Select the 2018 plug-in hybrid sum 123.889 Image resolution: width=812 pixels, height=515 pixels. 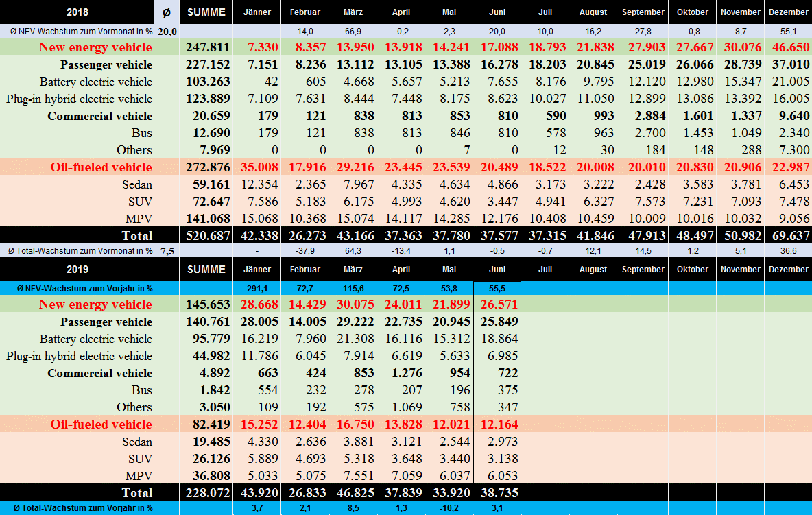click(x=208, y=99)
